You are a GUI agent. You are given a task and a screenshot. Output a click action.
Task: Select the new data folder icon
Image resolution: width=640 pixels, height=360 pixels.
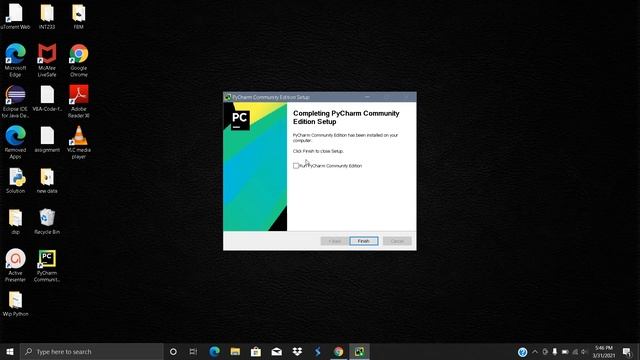[x=47, y=180]
